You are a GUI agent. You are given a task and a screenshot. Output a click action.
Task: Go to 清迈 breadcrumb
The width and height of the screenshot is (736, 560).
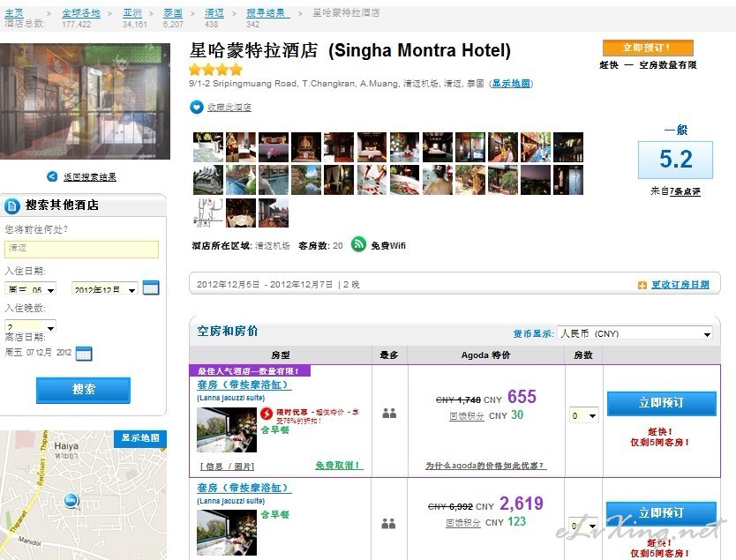click(x=214, y=13)
